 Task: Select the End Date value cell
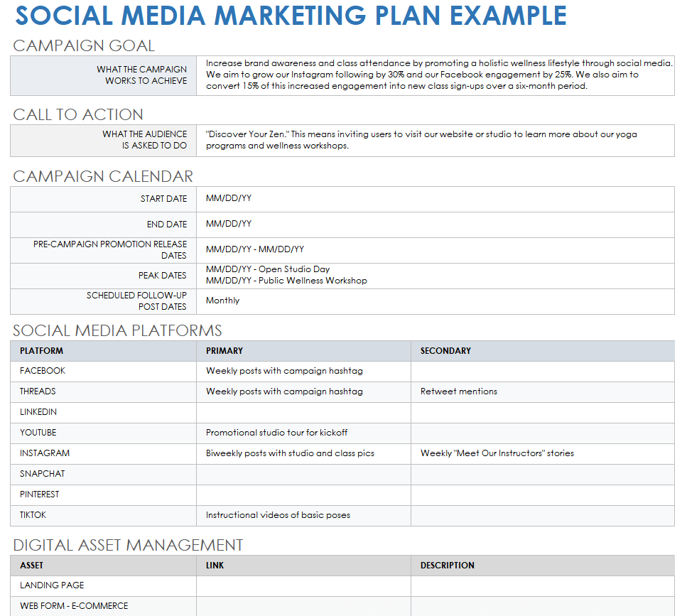pos(435,225)
